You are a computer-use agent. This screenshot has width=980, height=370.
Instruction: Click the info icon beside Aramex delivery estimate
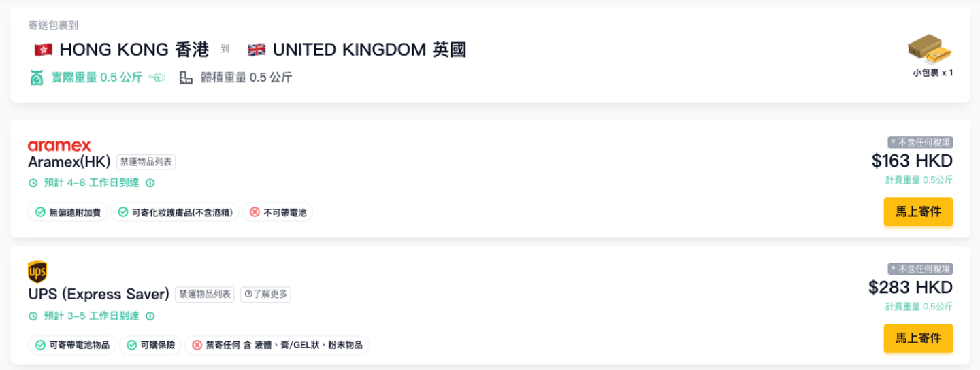pyautogui.click(x=150, y=183)
